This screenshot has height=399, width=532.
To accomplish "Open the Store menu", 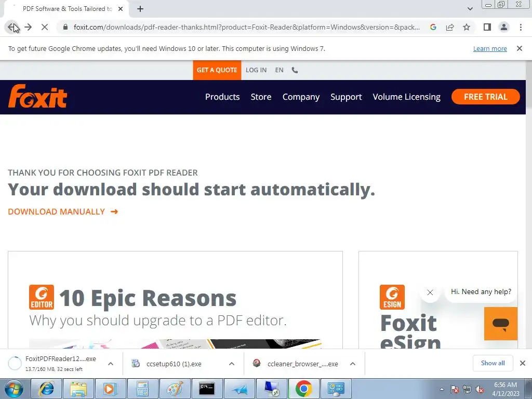I will click(x=261, y=97).
